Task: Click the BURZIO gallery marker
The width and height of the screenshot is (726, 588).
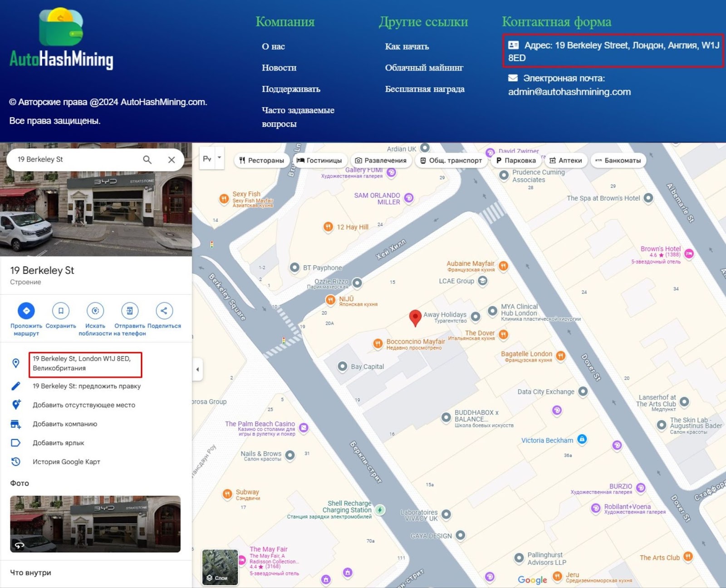Action: [641, 488]
